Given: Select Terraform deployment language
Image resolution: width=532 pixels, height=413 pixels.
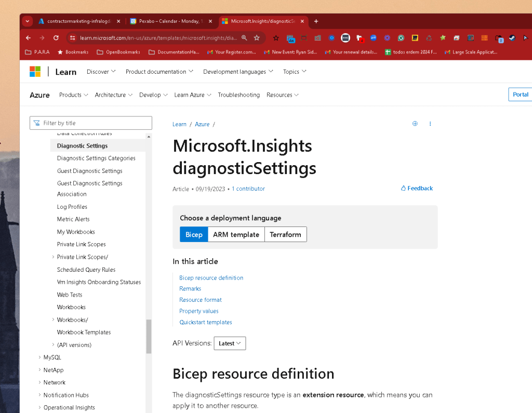Looking at the screenshot, I should click(x=285, y=234).
